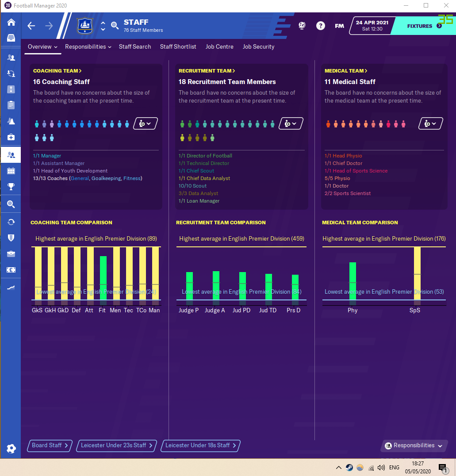Open the Transfers arrows icon
456x476 pixels.
point(11,222)
